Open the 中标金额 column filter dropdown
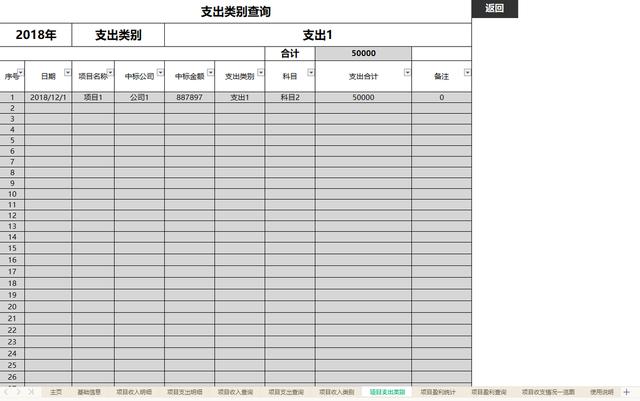This screenshot has height=401, width=640. click(x=210, y=72)
